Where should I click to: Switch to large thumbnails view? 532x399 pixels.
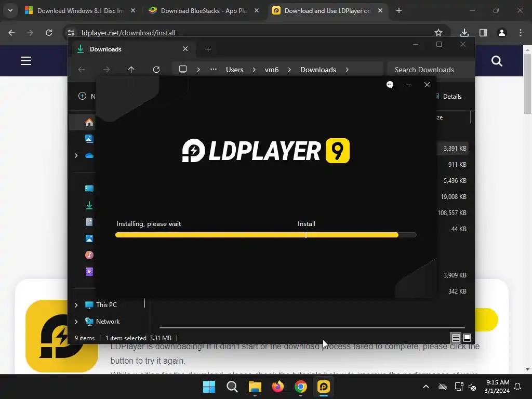467,338
